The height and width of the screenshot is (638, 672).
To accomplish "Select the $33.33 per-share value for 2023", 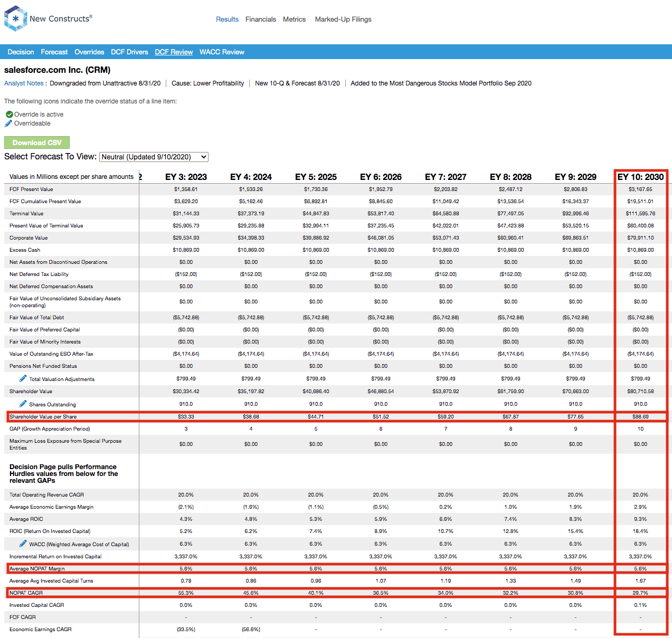I will click(x=186, y=417).
